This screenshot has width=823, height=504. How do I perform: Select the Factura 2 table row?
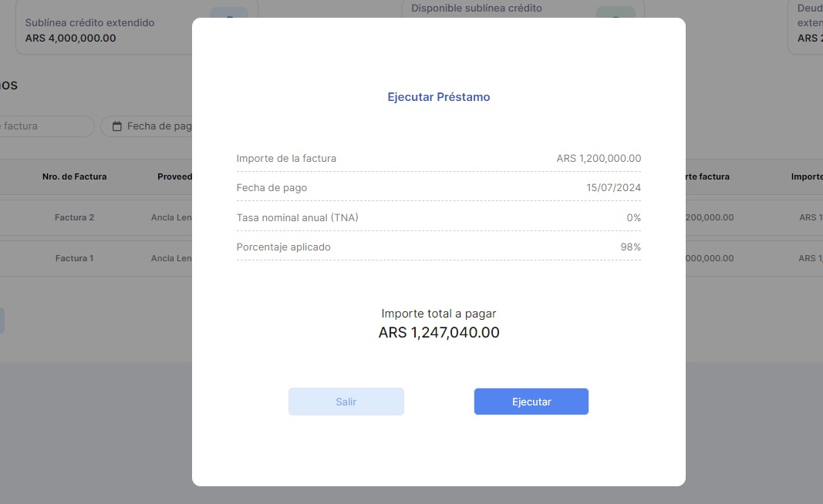pyautogui.click(x=74, y=217)
